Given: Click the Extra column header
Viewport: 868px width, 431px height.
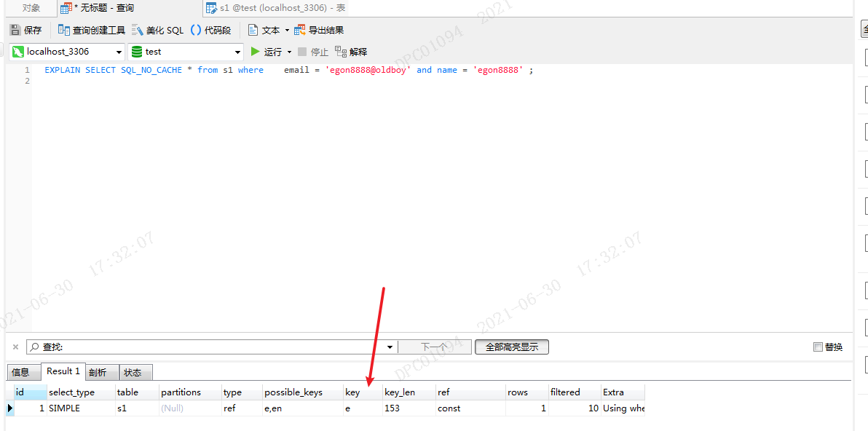Looking at the screenshot, I should tap(623, 392).
